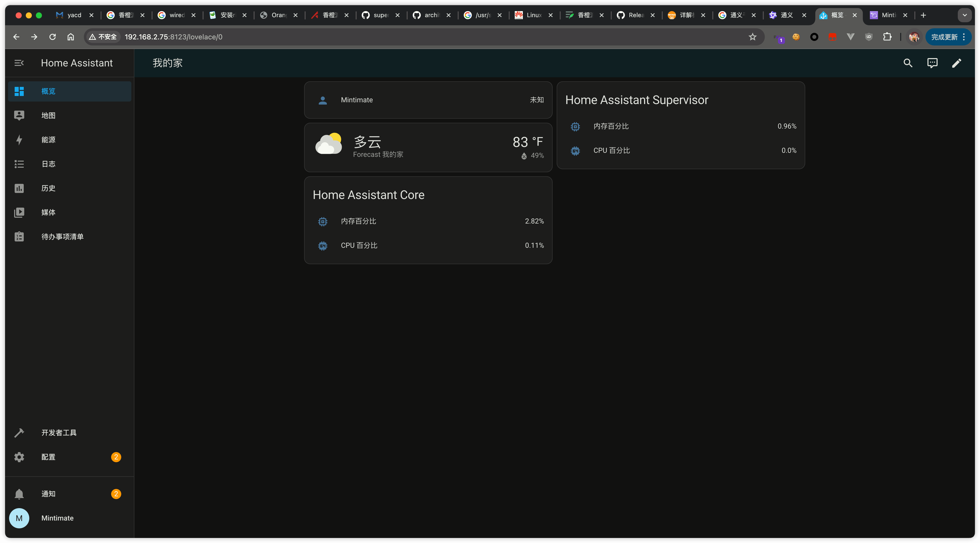Open the Energy (能源) lightning item
The width and height of the screenshot is (980, 543).
click(x=48, y=140)
